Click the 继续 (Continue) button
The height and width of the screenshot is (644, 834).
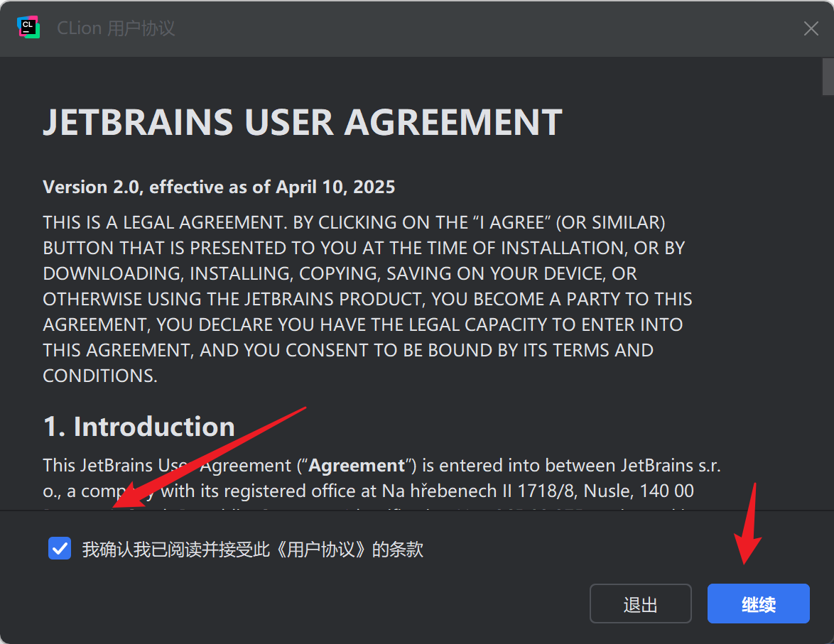[x=759, y=604]
